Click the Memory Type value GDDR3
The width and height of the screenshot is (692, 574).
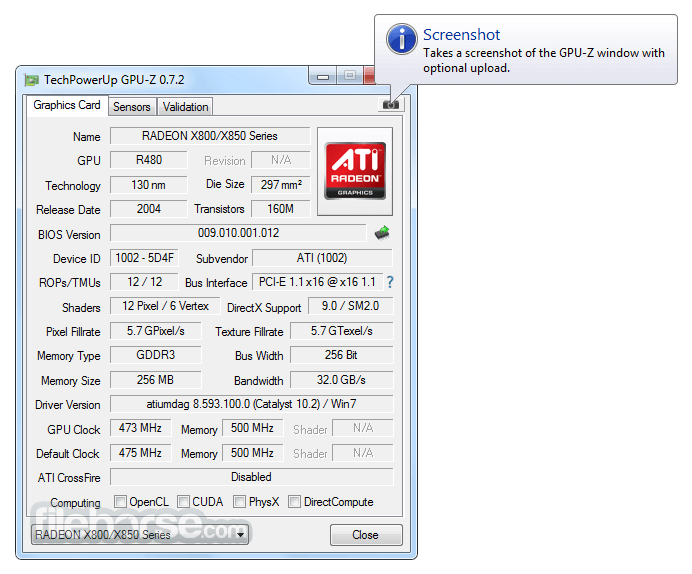coord(156,355)
